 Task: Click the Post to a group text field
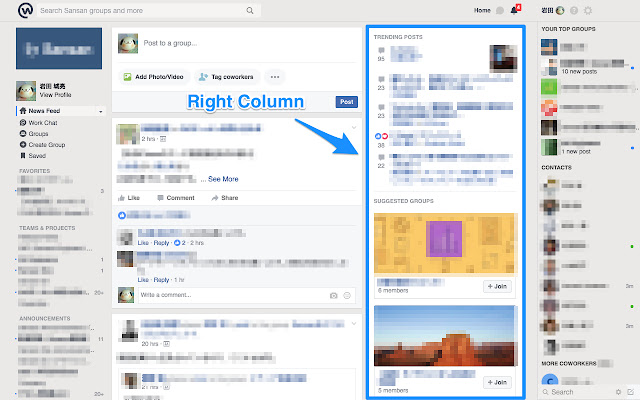click(170, 43)
